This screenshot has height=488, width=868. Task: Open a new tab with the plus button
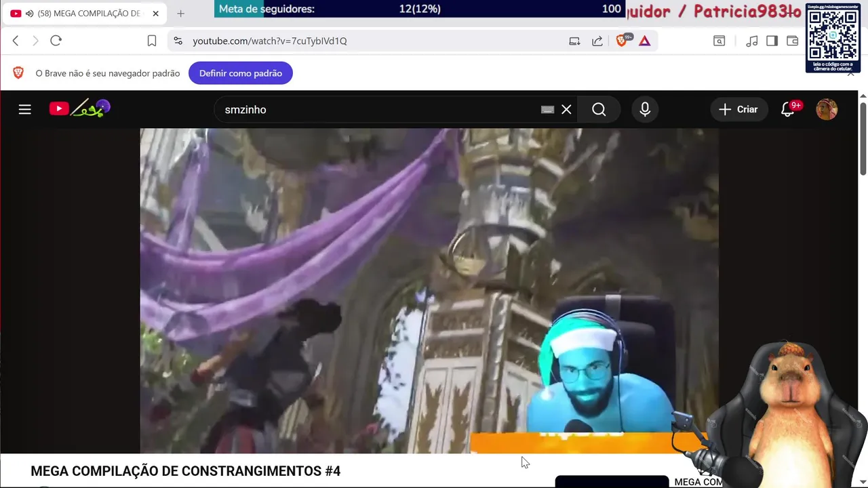(x=180, y=14)
